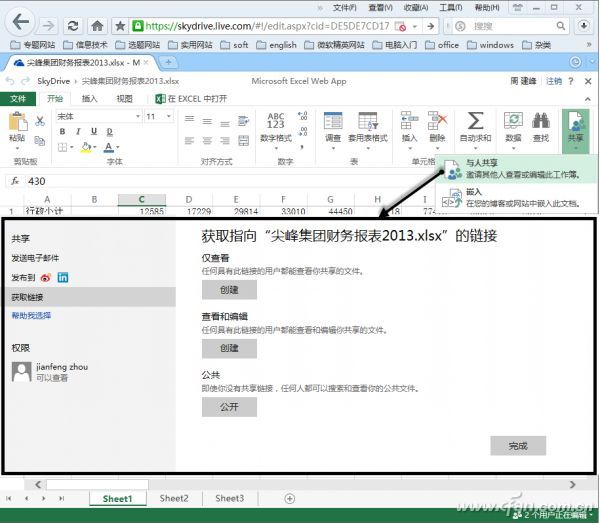Image resolution: width=600 pixels, height=523 pixels.
Task: Open the help question mark icon
Action: pyautogui.click(x=571, y=81)
